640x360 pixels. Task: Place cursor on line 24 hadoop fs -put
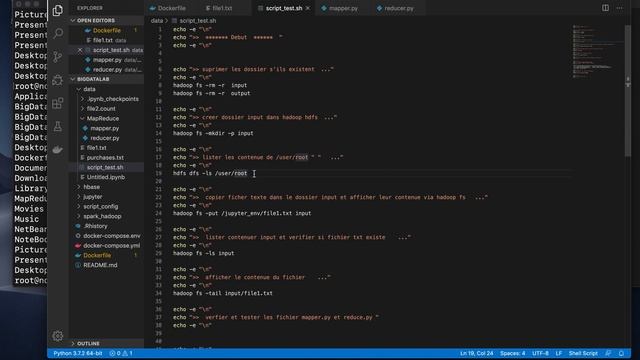click(242, 213)
